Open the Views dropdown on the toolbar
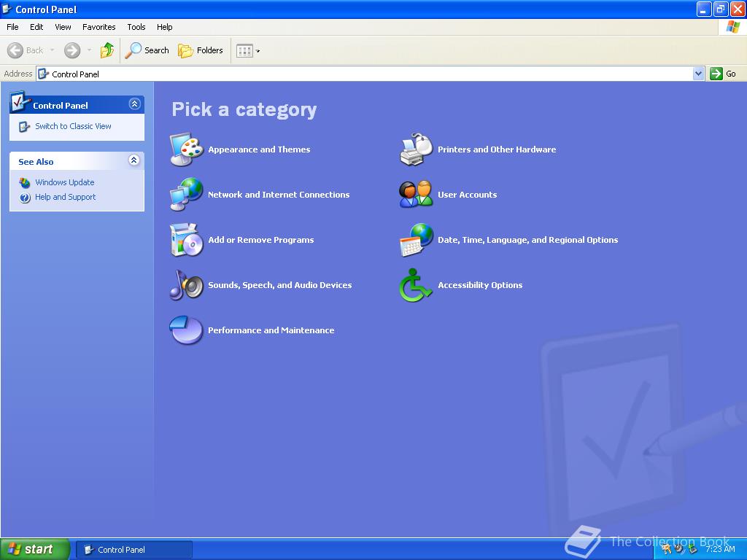Viewport: 747px width, 560px height. pyautogui.click(x=256, y=50)
